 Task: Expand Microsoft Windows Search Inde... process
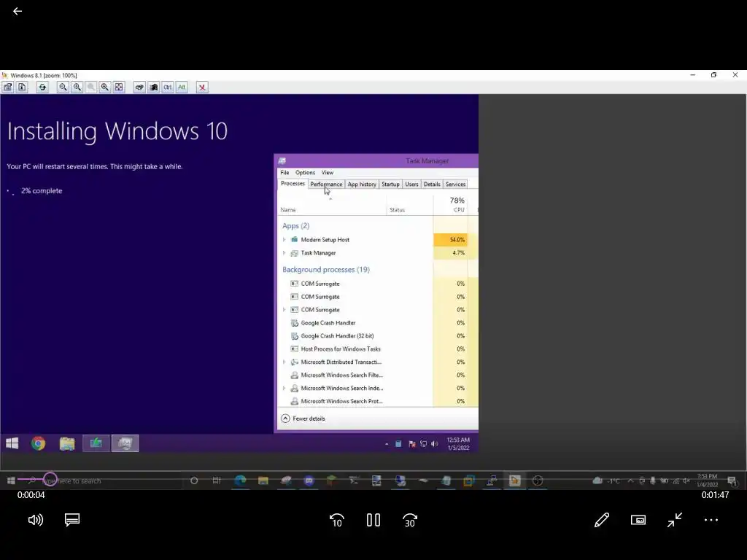click(x=285, y=388)
